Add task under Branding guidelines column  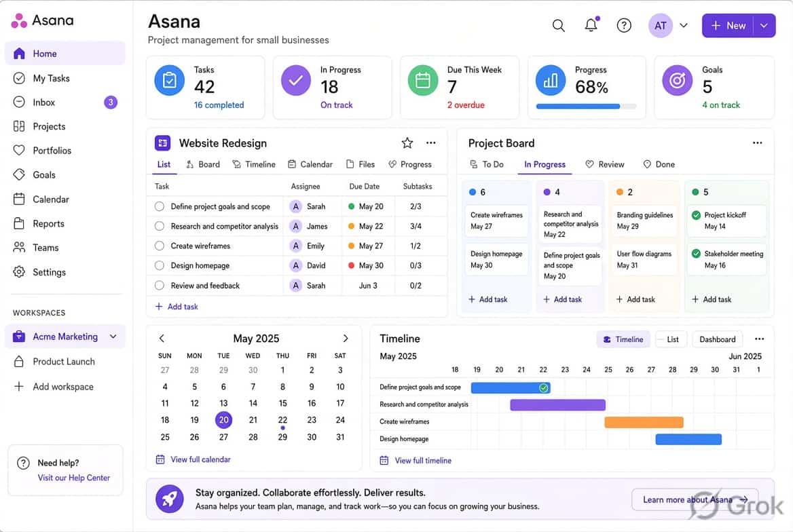(x=635, y=299)
